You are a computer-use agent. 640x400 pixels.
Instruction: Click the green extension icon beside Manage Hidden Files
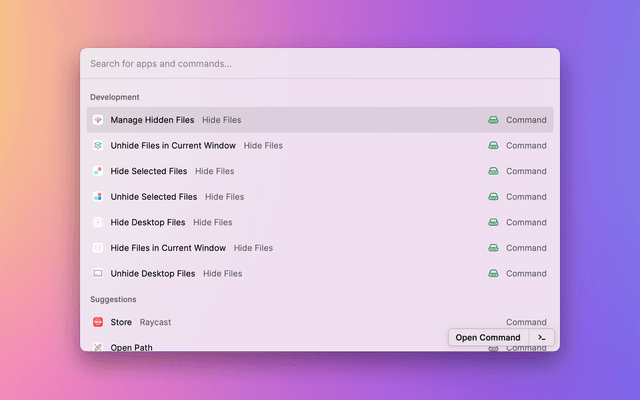(493, 120)
